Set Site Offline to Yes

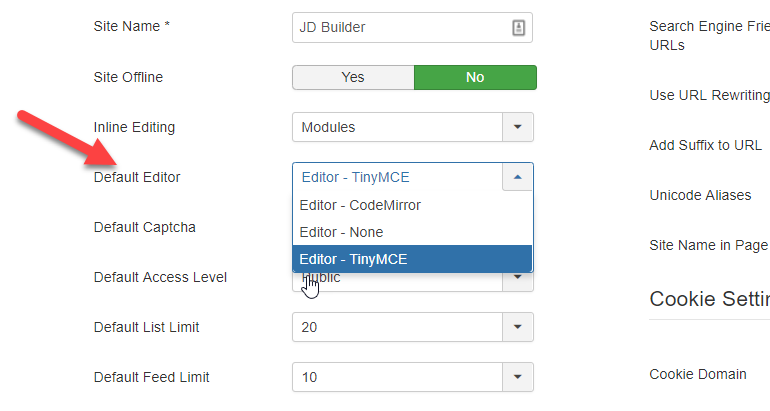pos(353,78)
